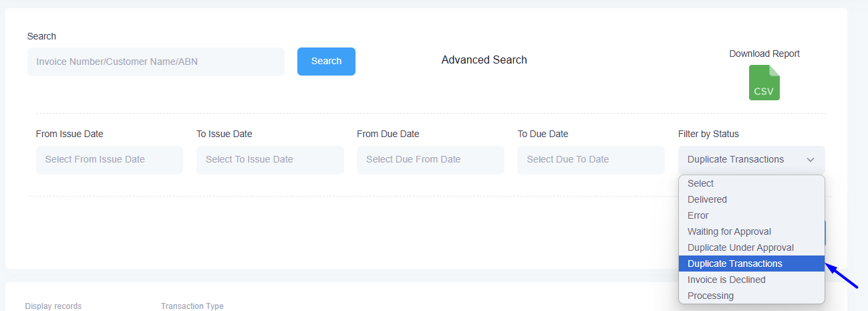Choose the Processing status option
868x311 pixels.
pyautogui.click(x=710, y=296)
